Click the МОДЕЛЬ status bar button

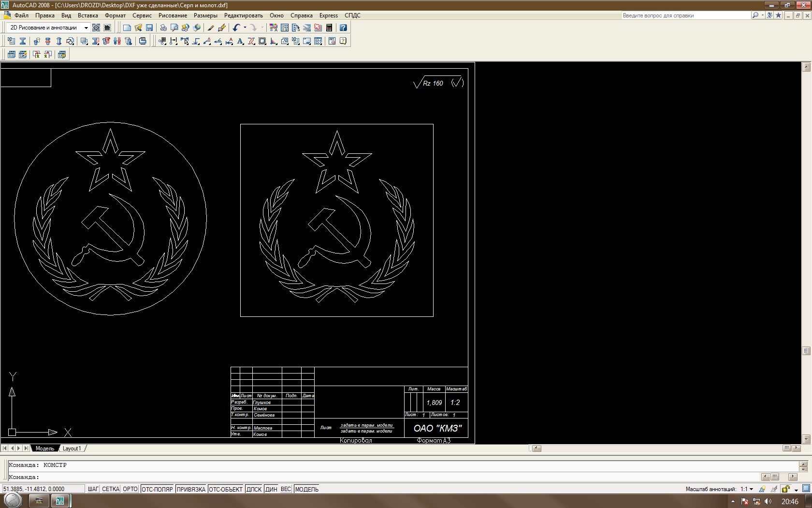pyautogui.click(x=307, y=489)
